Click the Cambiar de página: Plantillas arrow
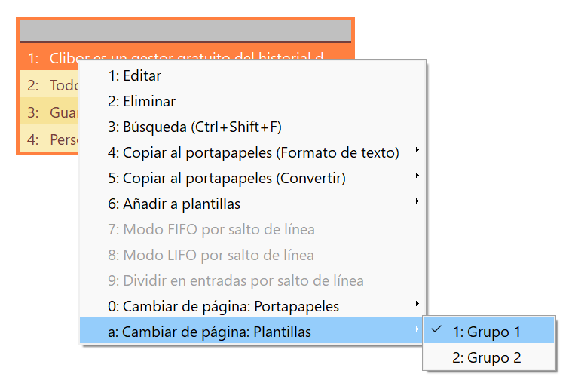 coord(417,329)
